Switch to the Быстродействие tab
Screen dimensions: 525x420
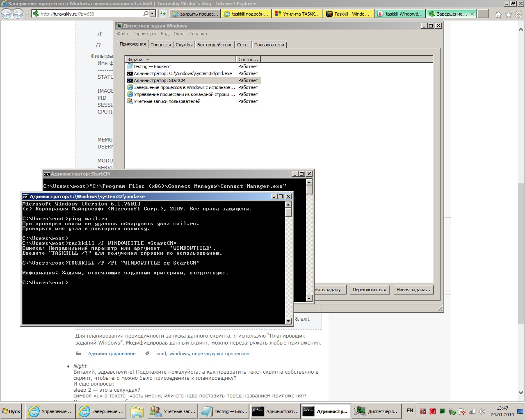coord(215,45)
